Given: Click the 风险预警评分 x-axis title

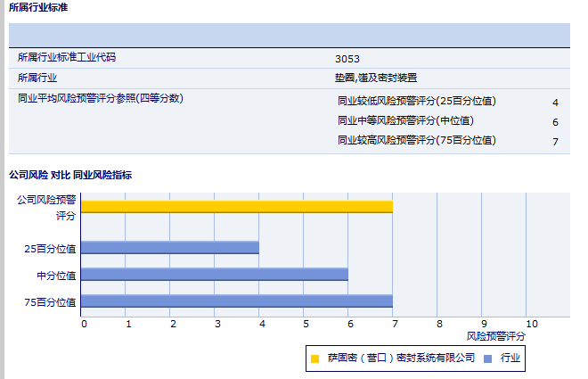Looking at the screenshot, I should tap(495, 336).
